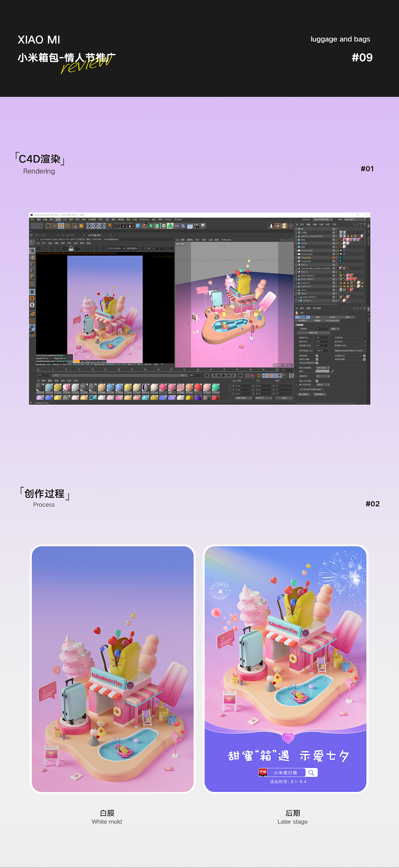
Task: Click timeline Go to Start button
Action: (207, 376)
